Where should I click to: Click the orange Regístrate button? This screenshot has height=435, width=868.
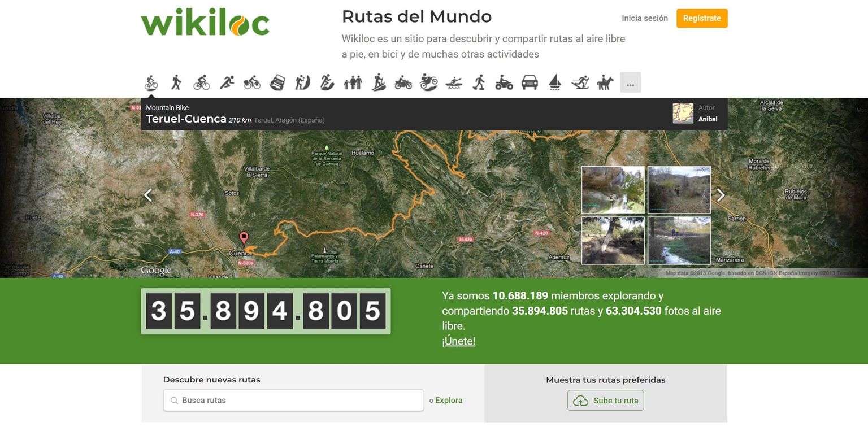pyautogui.click(x=702, y=18)
